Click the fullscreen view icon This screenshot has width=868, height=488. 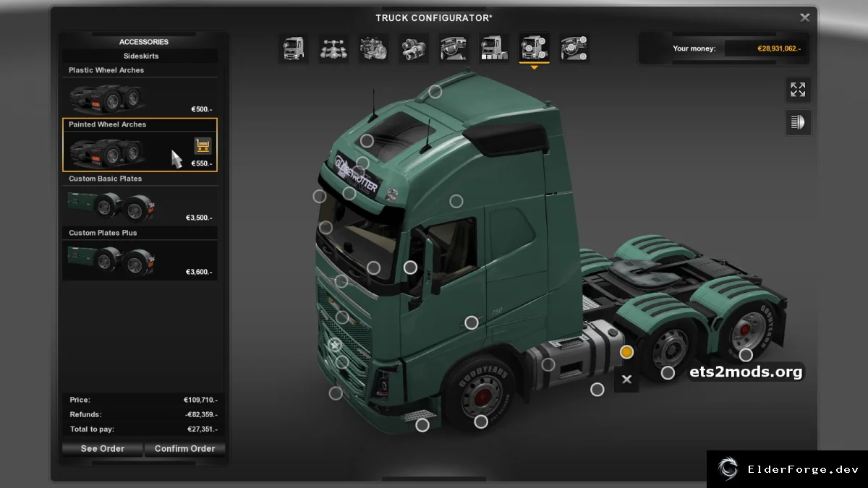(x=798, y=90)
